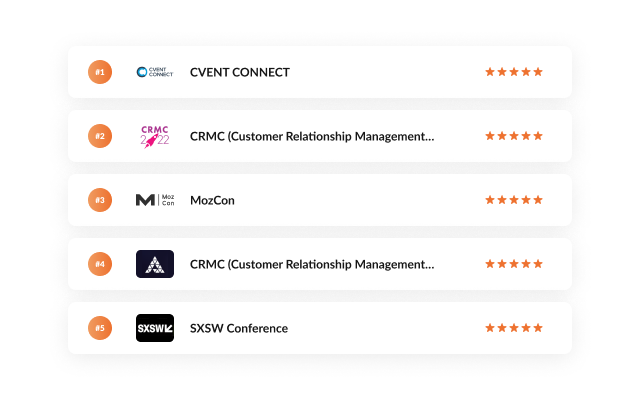Click the MozCon logo icon

(x=155, y=200)
